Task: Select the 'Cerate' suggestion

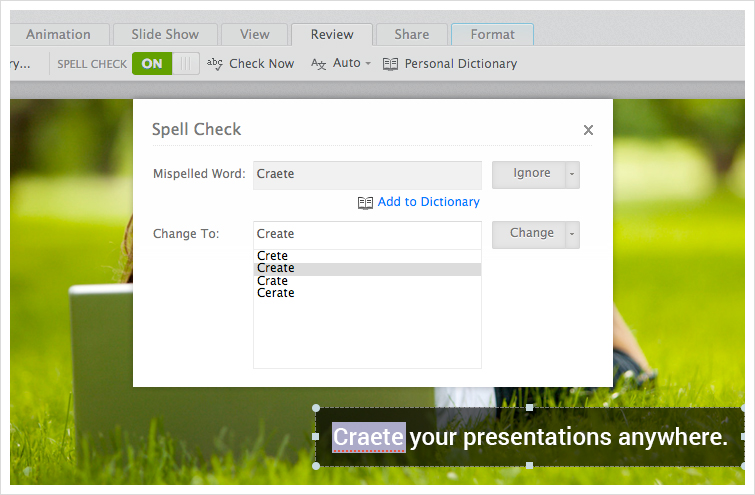Action: 275,293
